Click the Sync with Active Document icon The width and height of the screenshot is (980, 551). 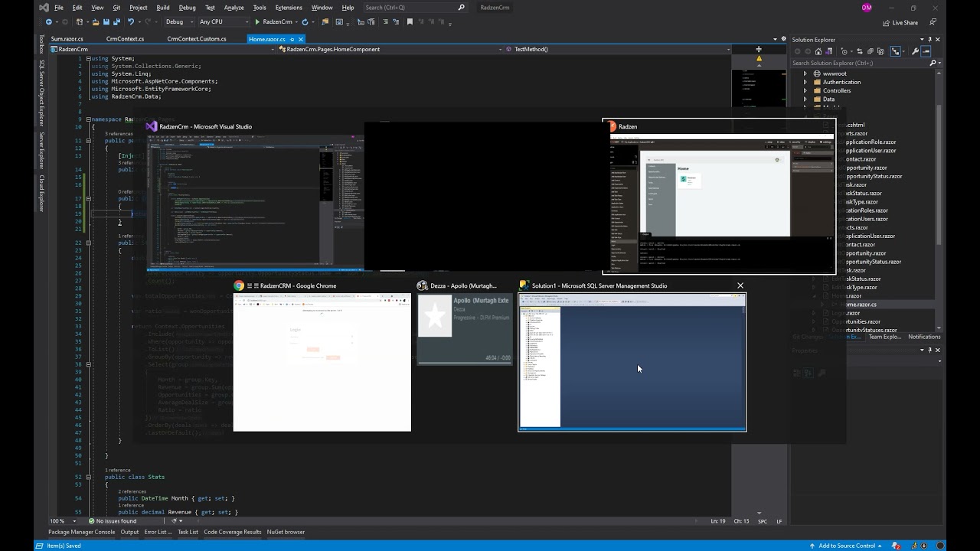tap(860, 51)
